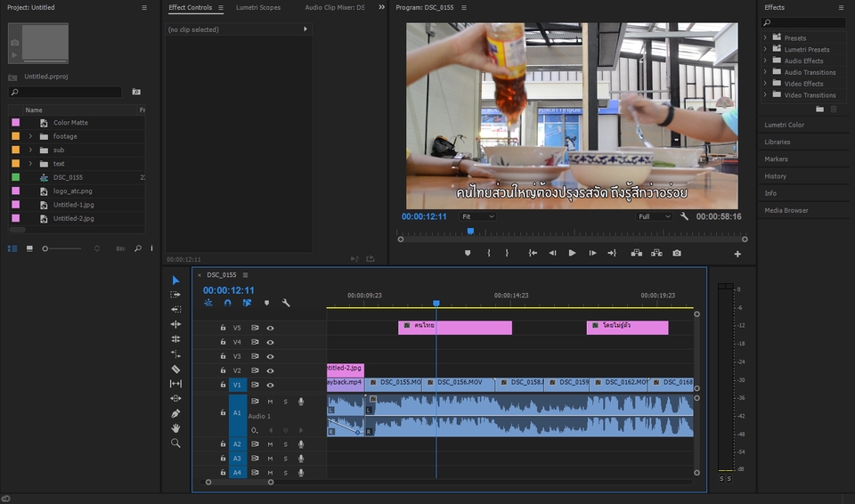Expand the footage bin folder

(30, 136)
